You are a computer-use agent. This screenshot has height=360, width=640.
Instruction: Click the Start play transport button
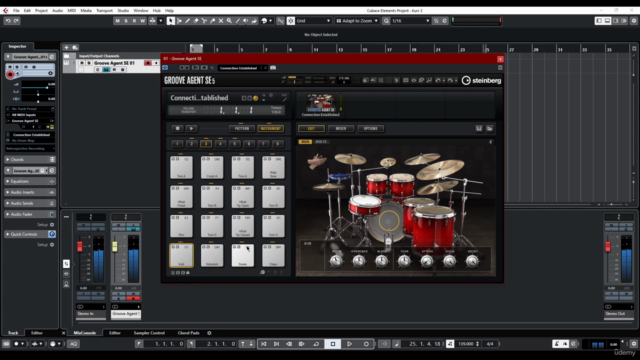point(349,344)
